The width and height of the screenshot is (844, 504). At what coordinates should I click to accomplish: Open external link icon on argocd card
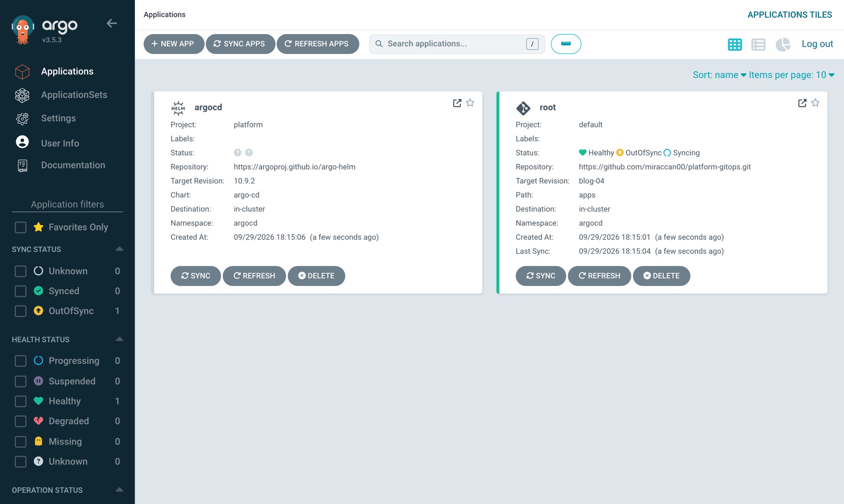pos(457,103)
